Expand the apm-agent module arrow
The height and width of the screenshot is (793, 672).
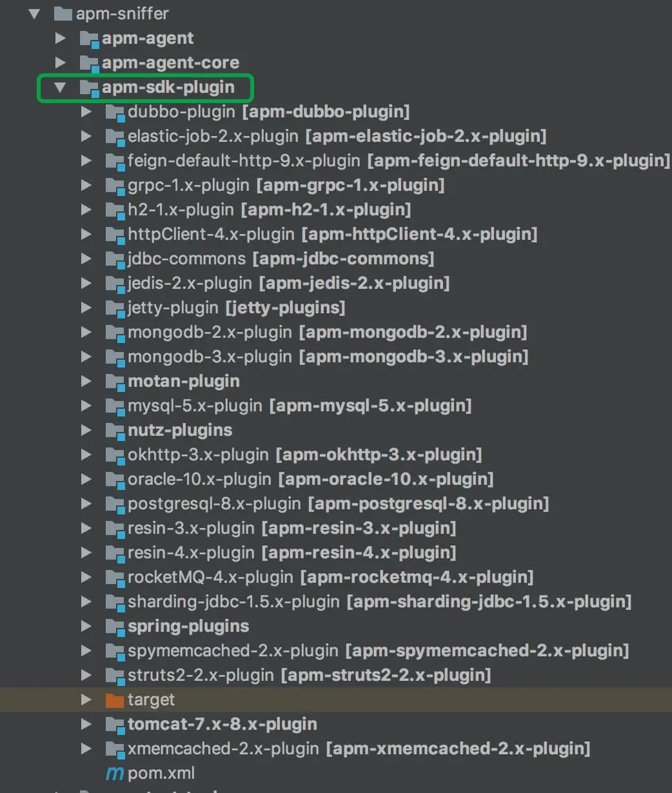tap(61, 38)
